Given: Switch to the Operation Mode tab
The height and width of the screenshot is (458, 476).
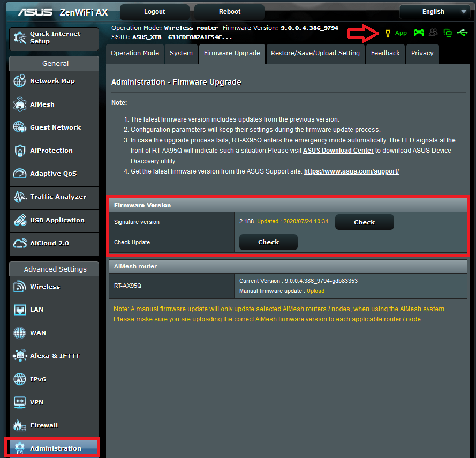Looking at the screenshot, I should [135, 54].
